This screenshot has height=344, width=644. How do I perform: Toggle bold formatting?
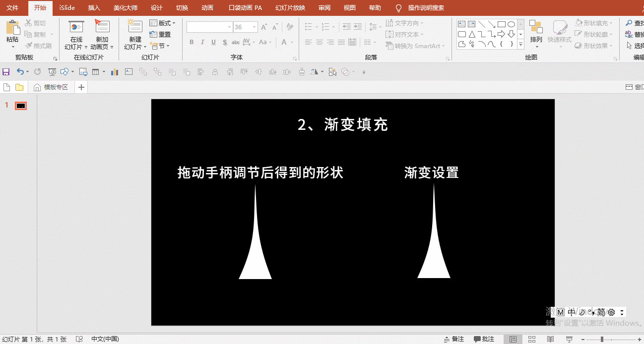pos(192,42)
